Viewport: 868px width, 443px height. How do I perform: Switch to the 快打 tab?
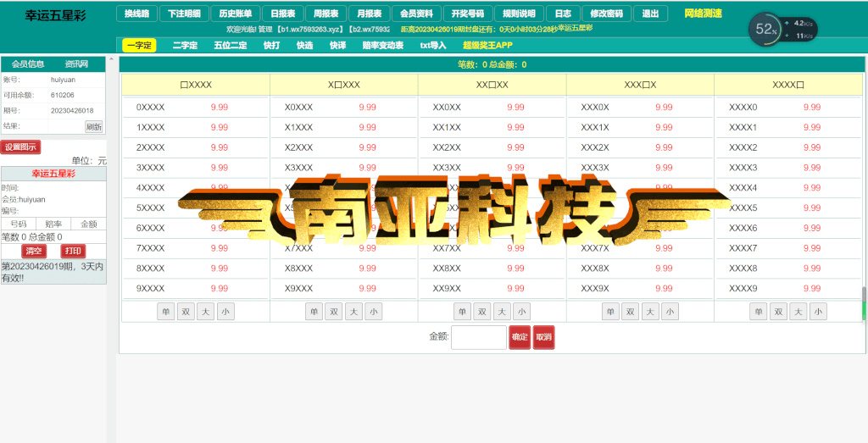click(272, 46)
